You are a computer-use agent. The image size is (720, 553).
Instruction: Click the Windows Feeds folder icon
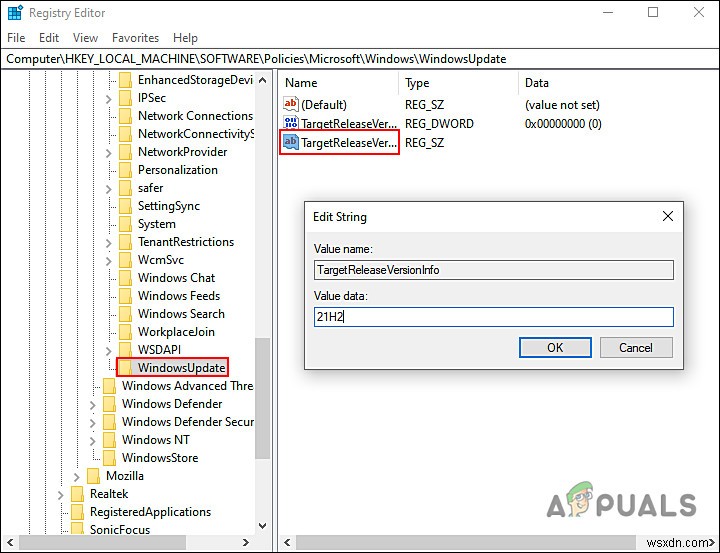click(x=125, y=296)
